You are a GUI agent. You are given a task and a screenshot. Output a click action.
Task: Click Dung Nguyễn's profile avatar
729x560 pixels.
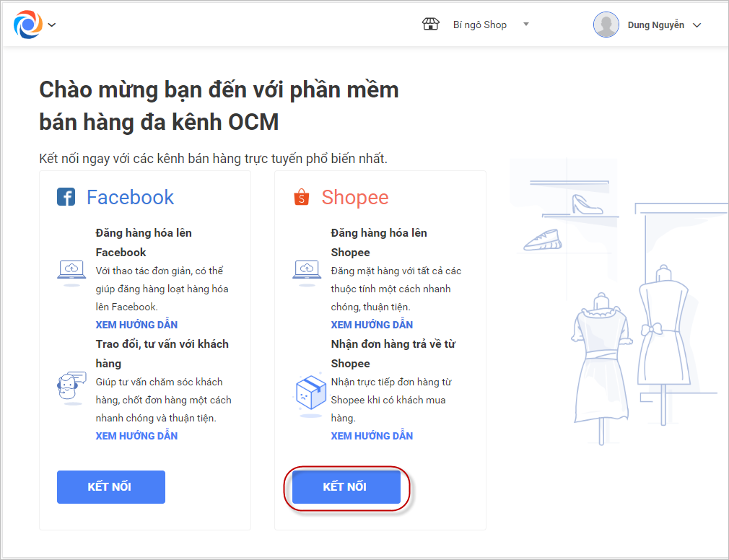pos(606,25)
